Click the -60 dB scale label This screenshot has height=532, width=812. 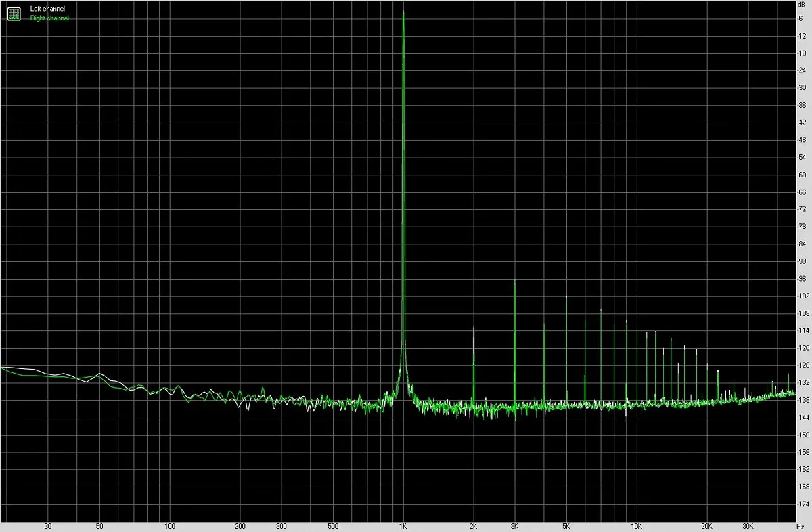click(x=801, y=174)
